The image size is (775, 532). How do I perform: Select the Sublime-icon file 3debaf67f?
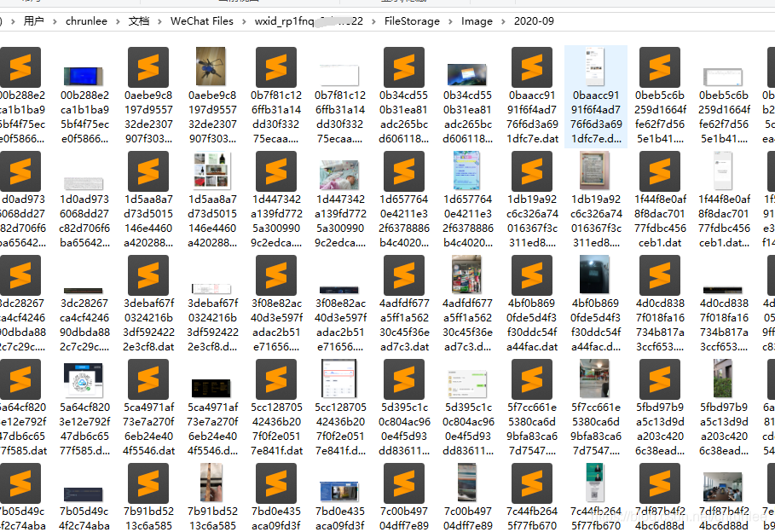148,275
